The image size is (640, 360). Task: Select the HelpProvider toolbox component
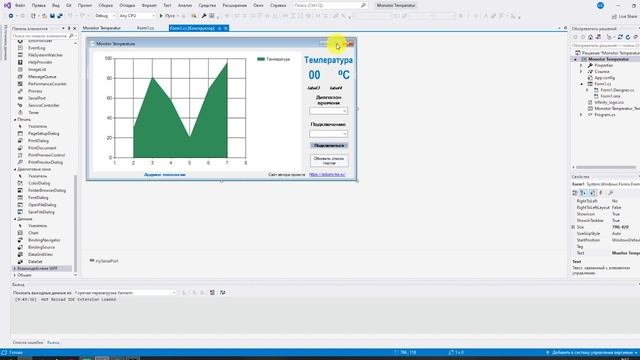40,62
